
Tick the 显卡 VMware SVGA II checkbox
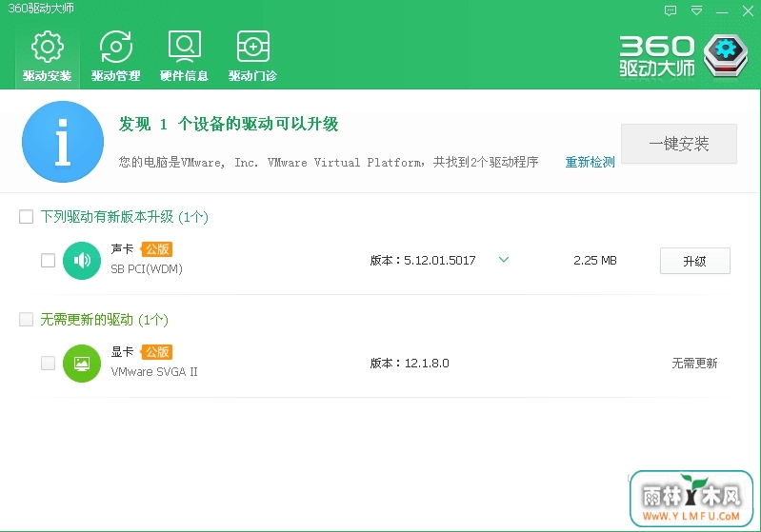point(48,364)
